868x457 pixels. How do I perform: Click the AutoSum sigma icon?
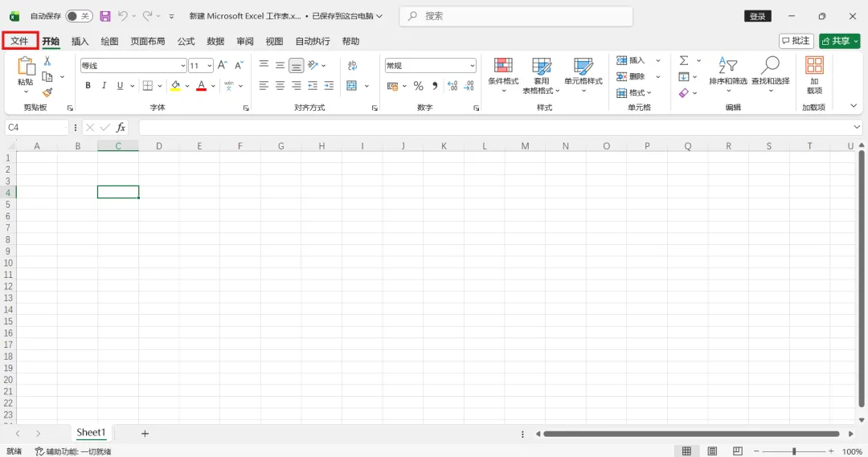[x=684, y=61]
